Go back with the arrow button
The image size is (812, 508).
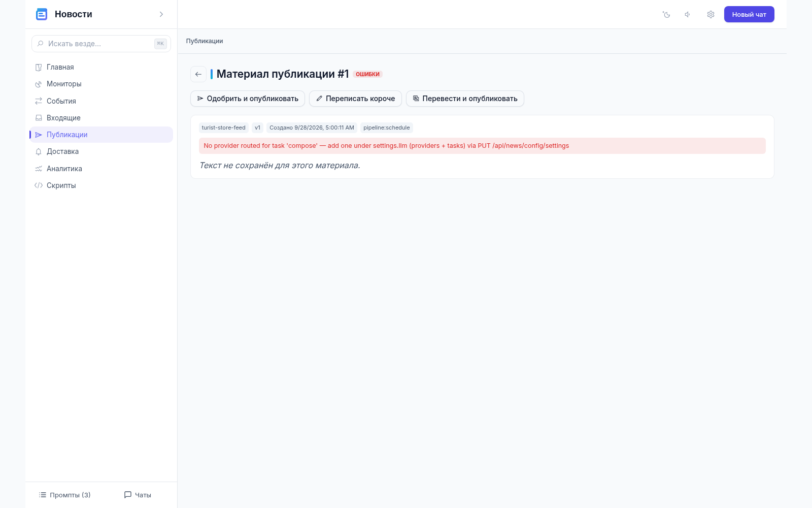point(198,74)
